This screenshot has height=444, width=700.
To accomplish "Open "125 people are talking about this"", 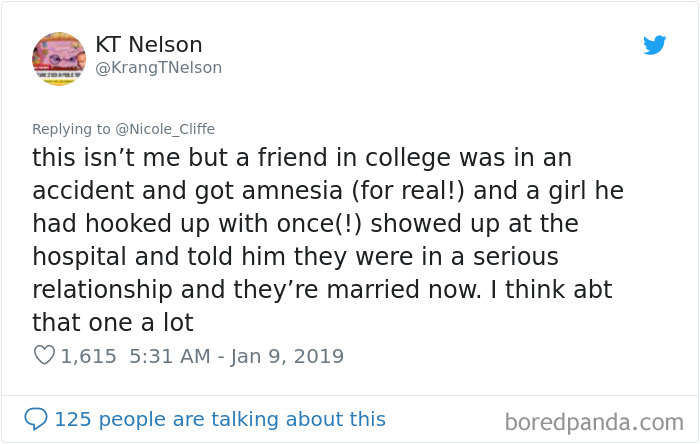I will [x=219, y=419].
